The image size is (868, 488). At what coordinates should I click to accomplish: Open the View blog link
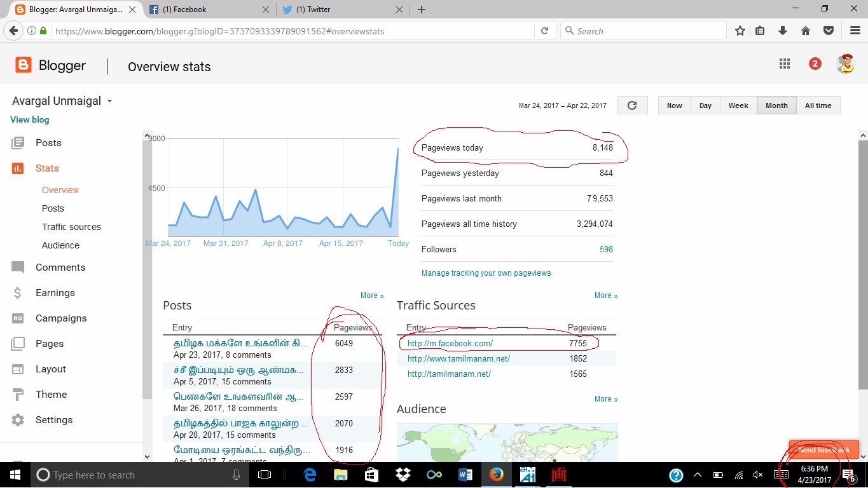[x=29, y=119]
